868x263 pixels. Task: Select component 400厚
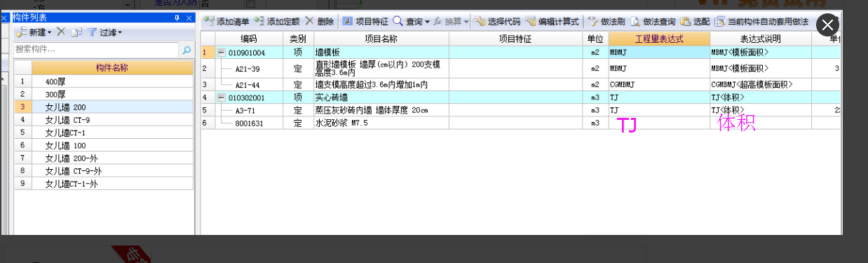tap(111, 81)
